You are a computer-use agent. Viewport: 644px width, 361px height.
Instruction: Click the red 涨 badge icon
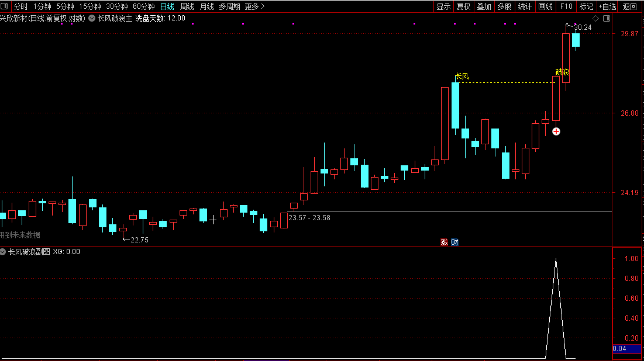pyautogui.click(x=444, y=242)
